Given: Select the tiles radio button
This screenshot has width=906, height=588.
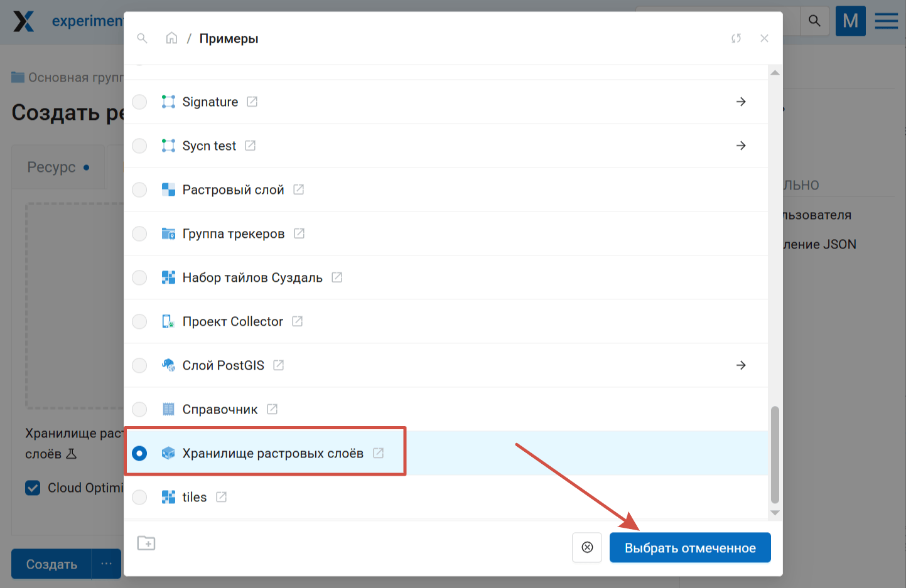Looking at the screenshot, I should (139, 497).
